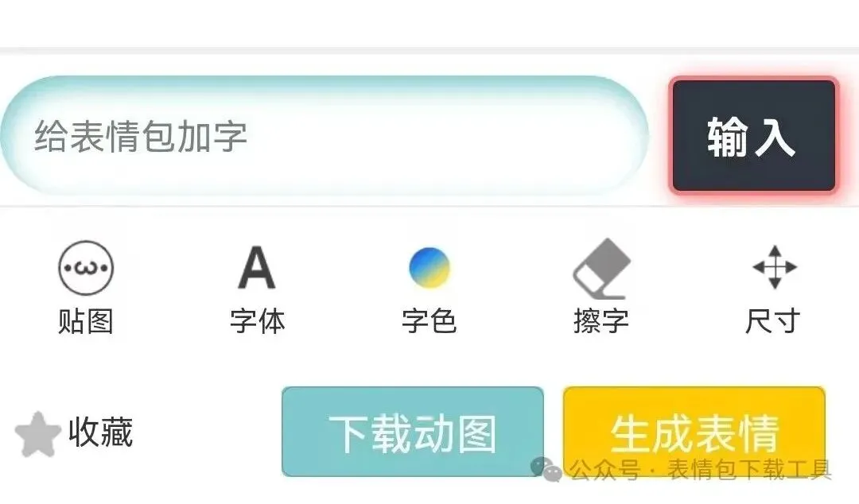Tap the 尺寸 text label
Screen dimensions: 859x504
coord(772,321)
